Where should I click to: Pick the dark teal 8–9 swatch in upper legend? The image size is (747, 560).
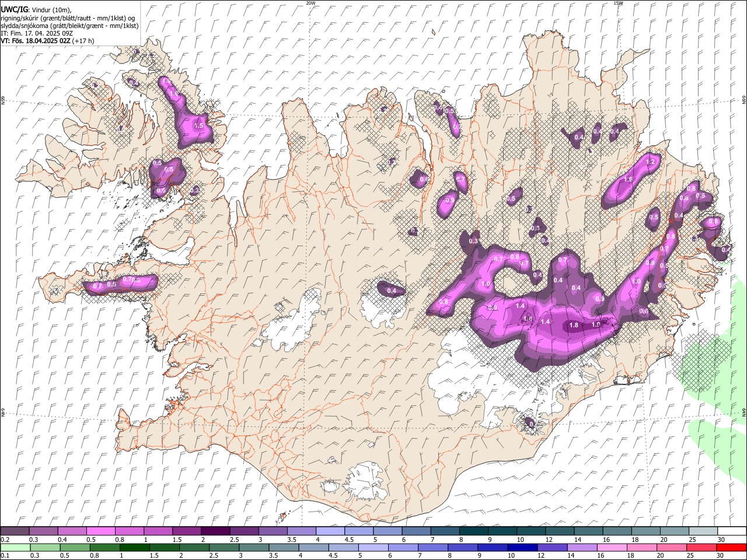click(x=473, y=531)
